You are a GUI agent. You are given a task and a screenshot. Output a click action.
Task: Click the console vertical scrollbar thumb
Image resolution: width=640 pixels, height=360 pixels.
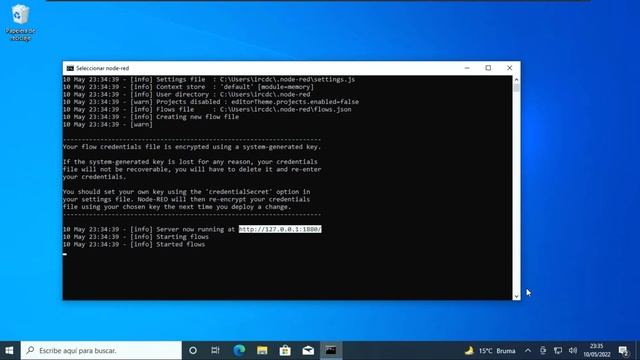[x=516, y=88]
